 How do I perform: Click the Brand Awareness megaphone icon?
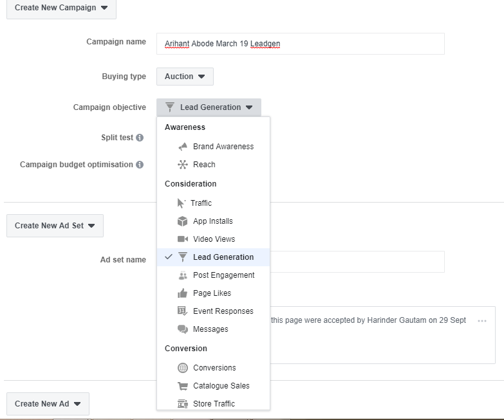tap(183, 147)
